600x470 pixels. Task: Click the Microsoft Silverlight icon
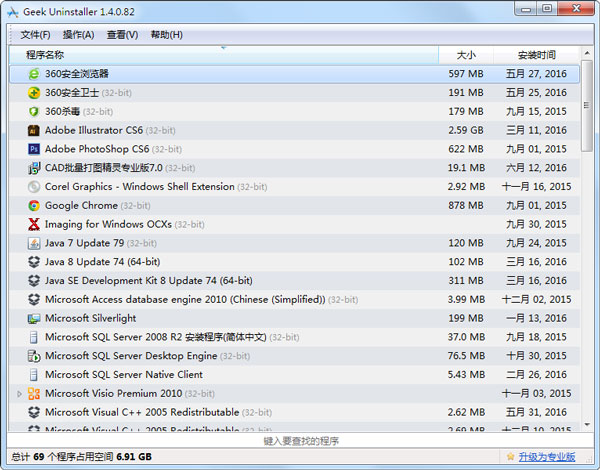[34, 318]
